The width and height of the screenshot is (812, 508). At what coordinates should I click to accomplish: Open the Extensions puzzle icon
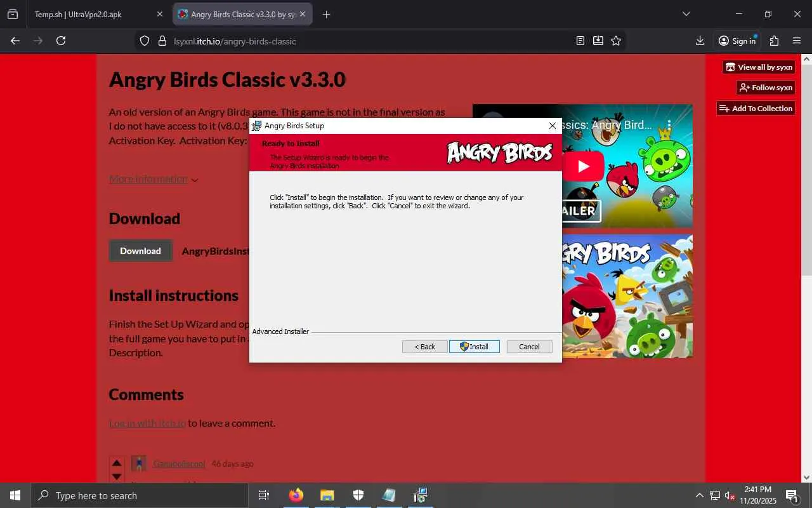pos(774,41)
